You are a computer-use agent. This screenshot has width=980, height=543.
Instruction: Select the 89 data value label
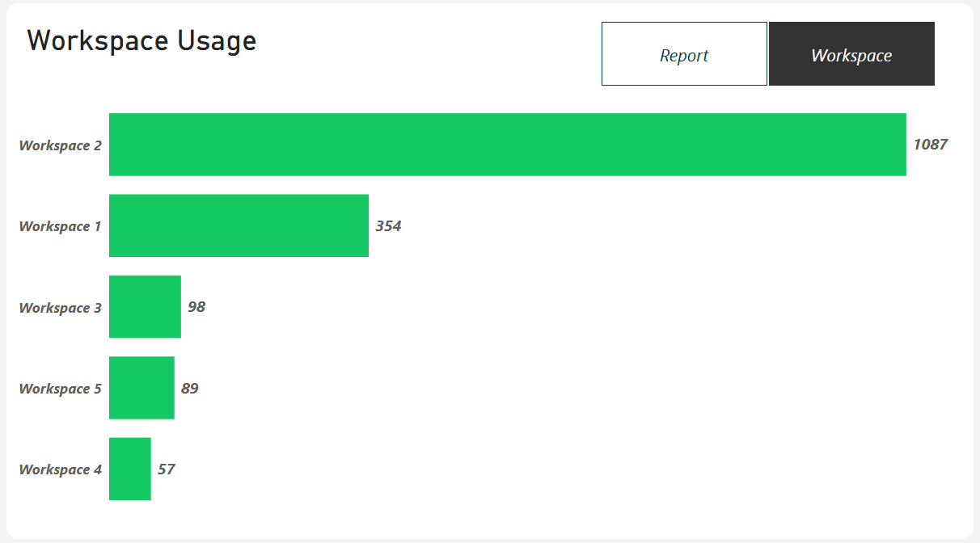(190, 389)
